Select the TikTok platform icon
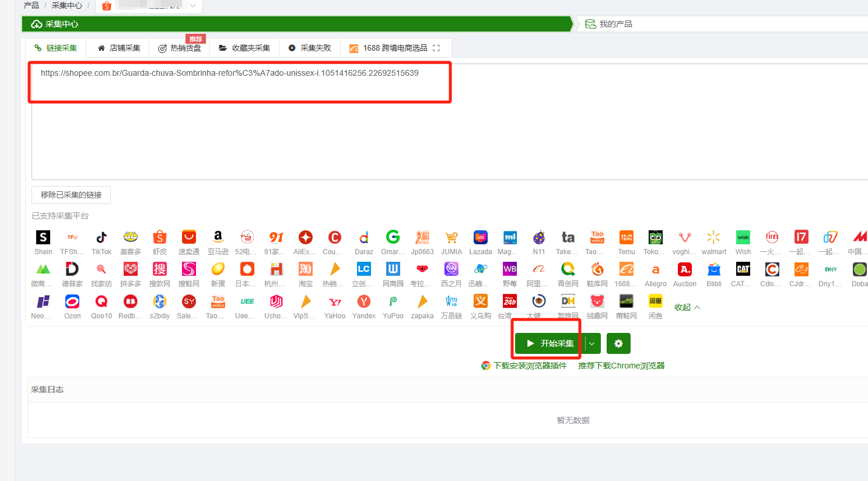 101,238
